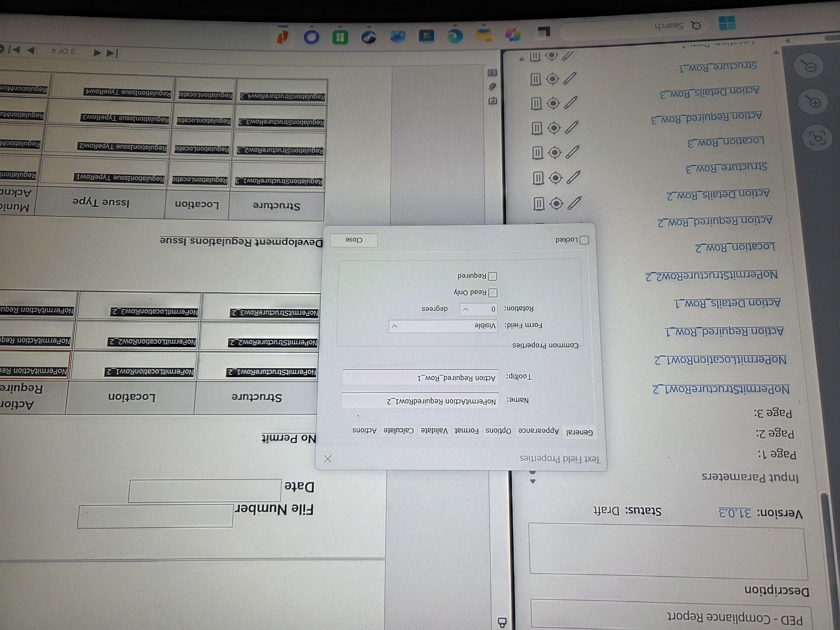Switch to the Actions tab
840x630 pixels.
[365, 430]
